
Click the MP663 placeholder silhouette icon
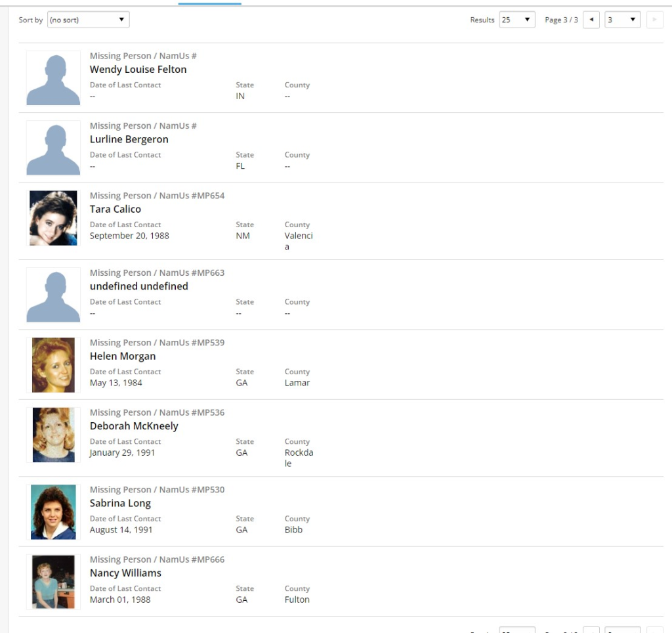tap(53, 295)
